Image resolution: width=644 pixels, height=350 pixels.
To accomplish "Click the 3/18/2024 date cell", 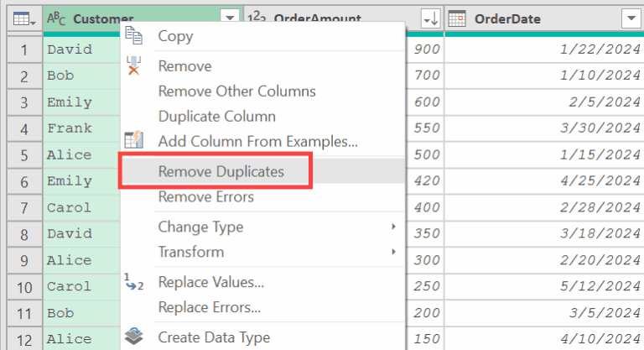I will click(544, 233).
